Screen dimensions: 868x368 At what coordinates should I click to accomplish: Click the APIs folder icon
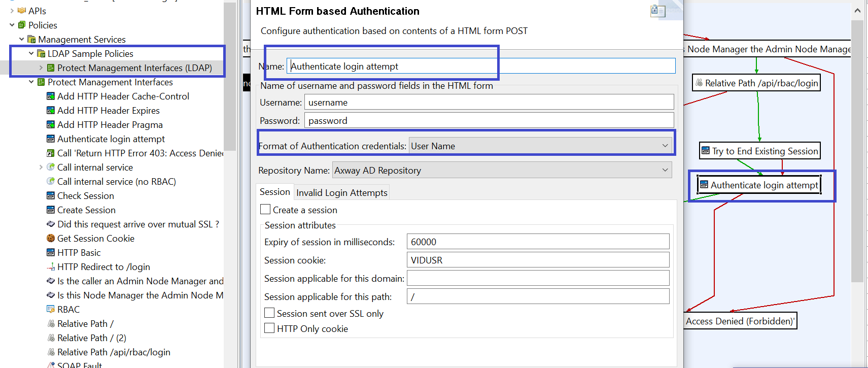pyautogui.click(x=21, y=11)
